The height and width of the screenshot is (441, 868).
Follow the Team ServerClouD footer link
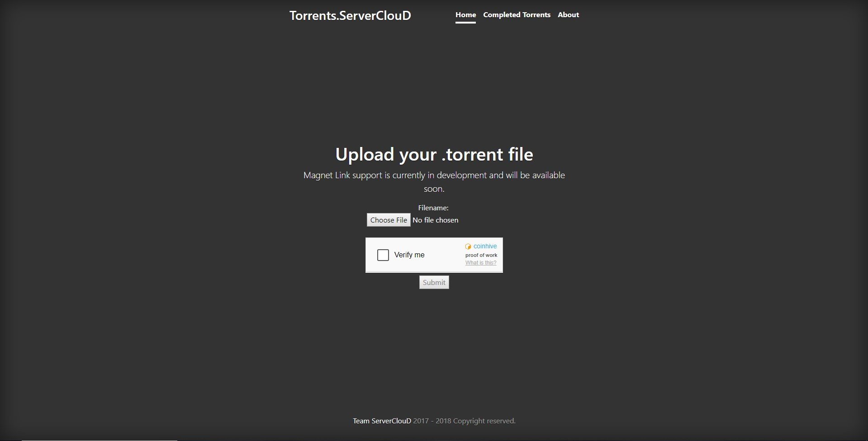click(x=382, y=421)
